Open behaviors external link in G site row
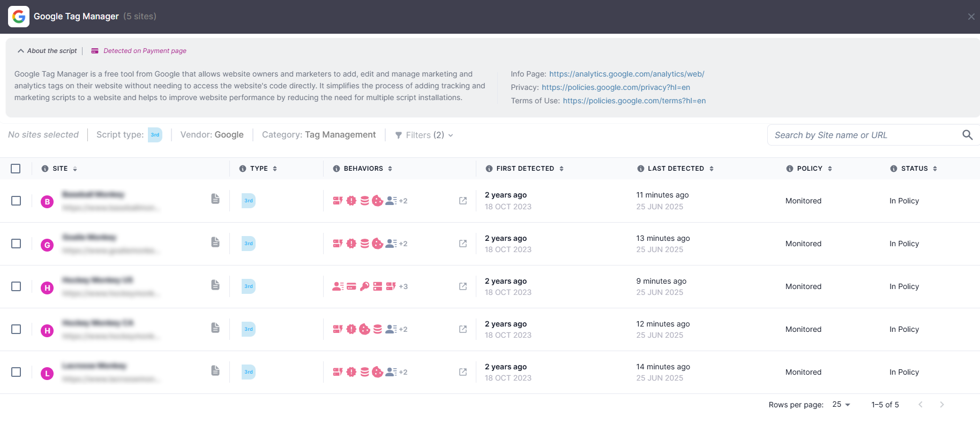Image resolution: width=980 pixels, height=425 pixels. (463, 244)
